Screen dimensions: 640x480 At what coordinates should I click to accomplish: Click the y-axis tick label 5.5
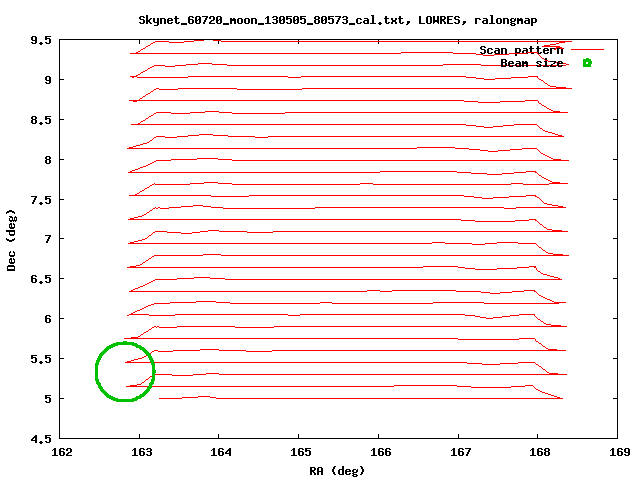(x=41, y=359)
